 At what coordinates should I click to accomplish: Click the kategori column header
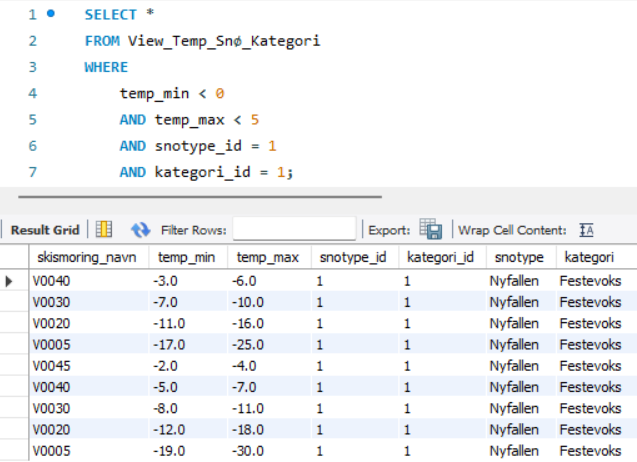(x=596, y=257)
